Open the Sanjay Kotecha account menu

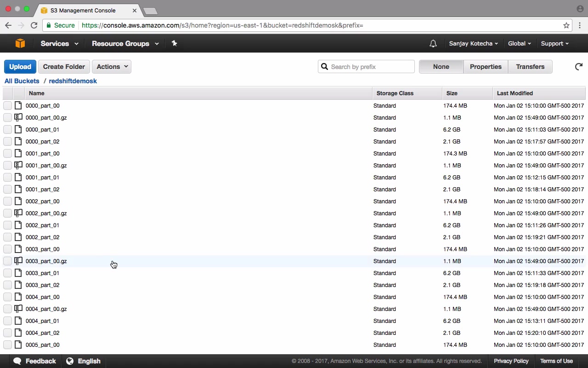click(x=474, y=44)
